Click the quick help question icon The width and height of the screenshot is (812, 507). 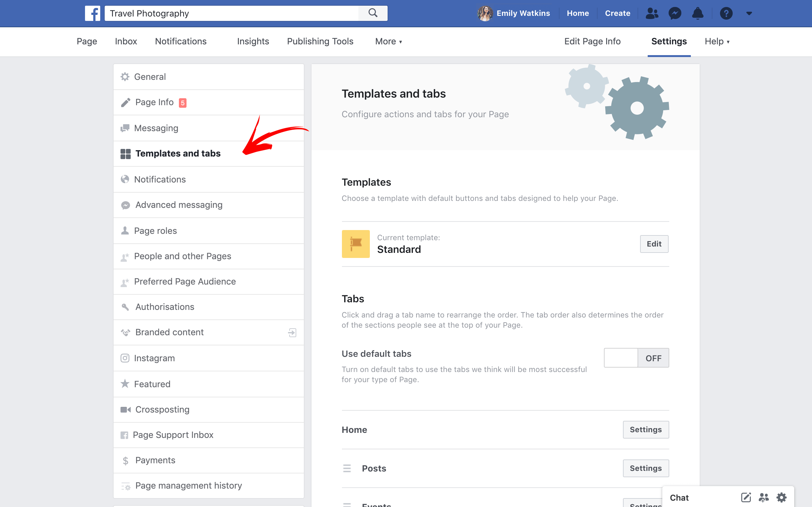point(726,13)
